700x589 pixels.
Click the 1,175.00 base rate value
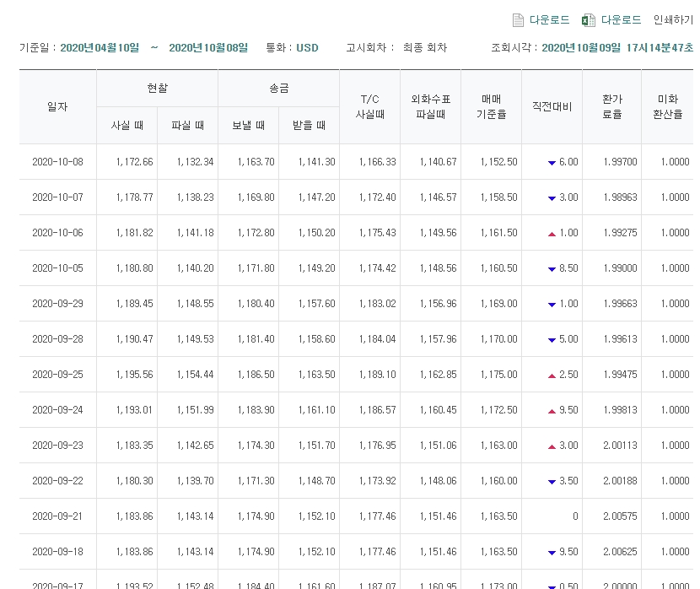coord(498,374)
